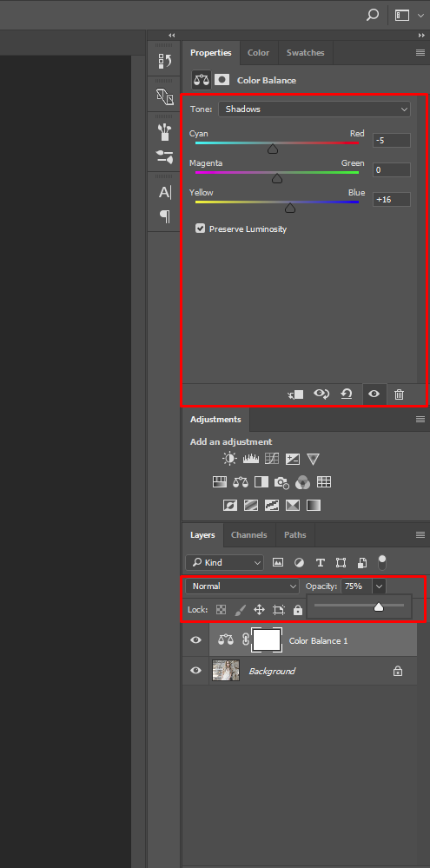Hide the Background layer
The image size is (430, 868).
tap(195, 671)
